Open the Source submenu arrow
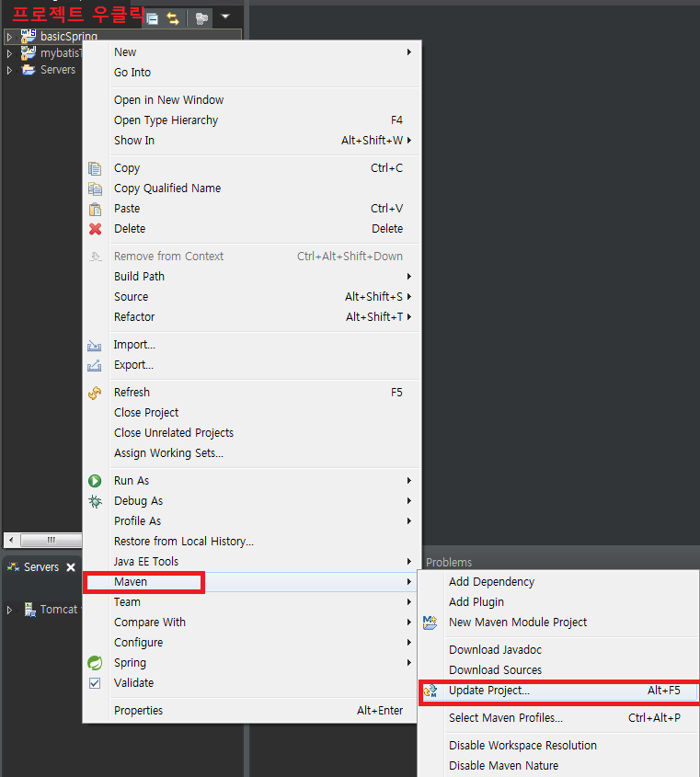The image size is (700, 777). click(409, 297)
